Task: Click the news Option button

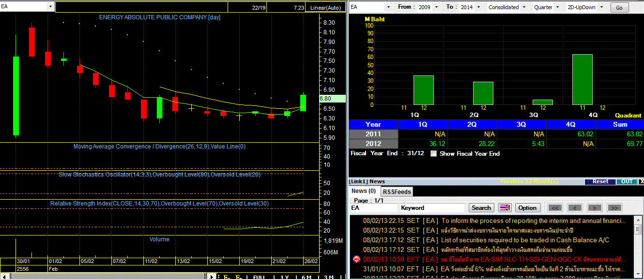Action: (x=527, y=208)
